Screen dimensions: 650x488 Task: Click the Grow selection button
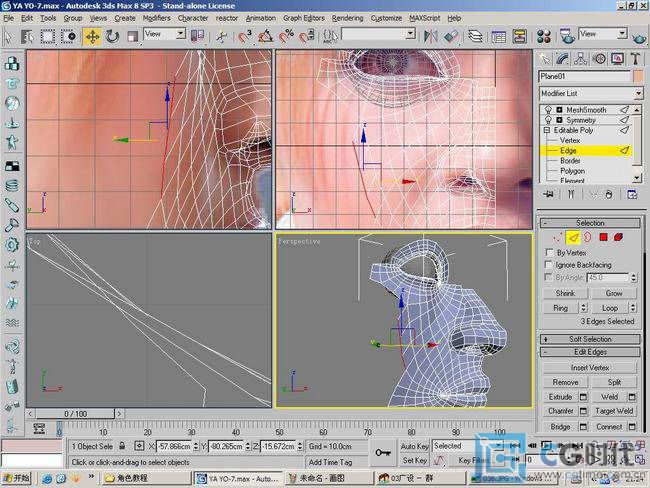[x=614, y=293]
